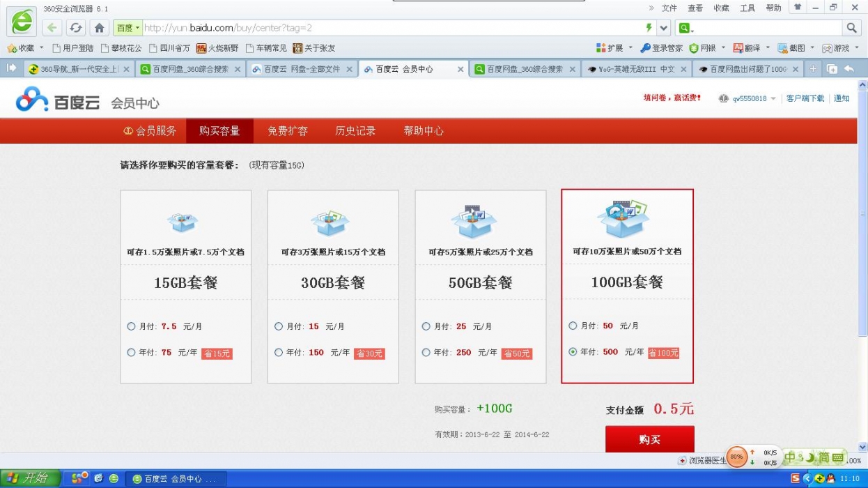Click the green lightning speed mode icon
This screenshot has width=868, height=488.
pos(649,28)
